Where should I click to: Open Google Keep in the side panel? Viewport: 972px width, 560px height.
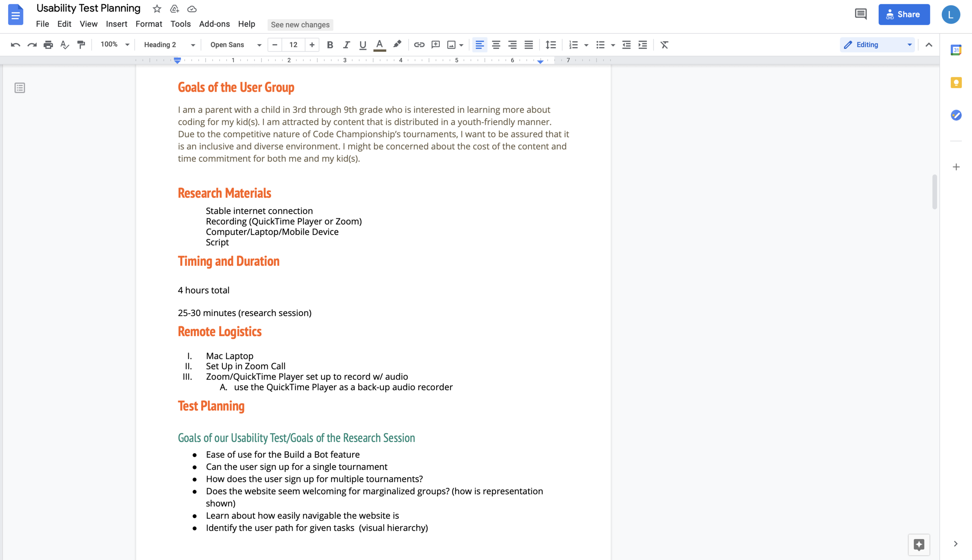click(x=956, y=83)
